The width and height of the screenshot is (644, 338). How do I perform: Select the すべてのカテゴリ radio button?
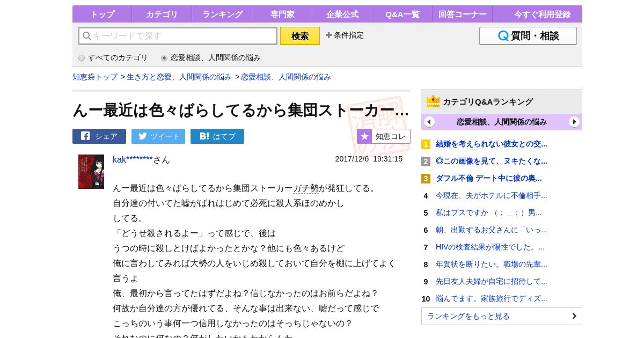pyautogui.click(x=82, y=58)
